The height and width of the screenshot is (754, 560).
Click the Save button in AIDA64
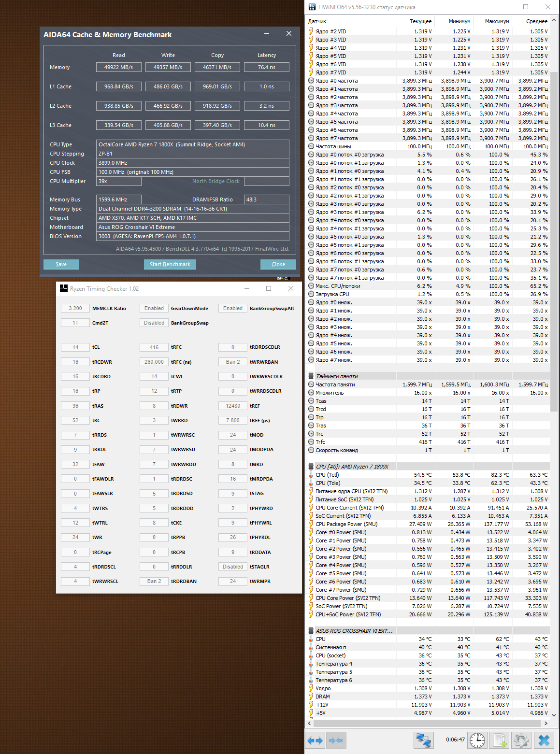coord(61,264)
